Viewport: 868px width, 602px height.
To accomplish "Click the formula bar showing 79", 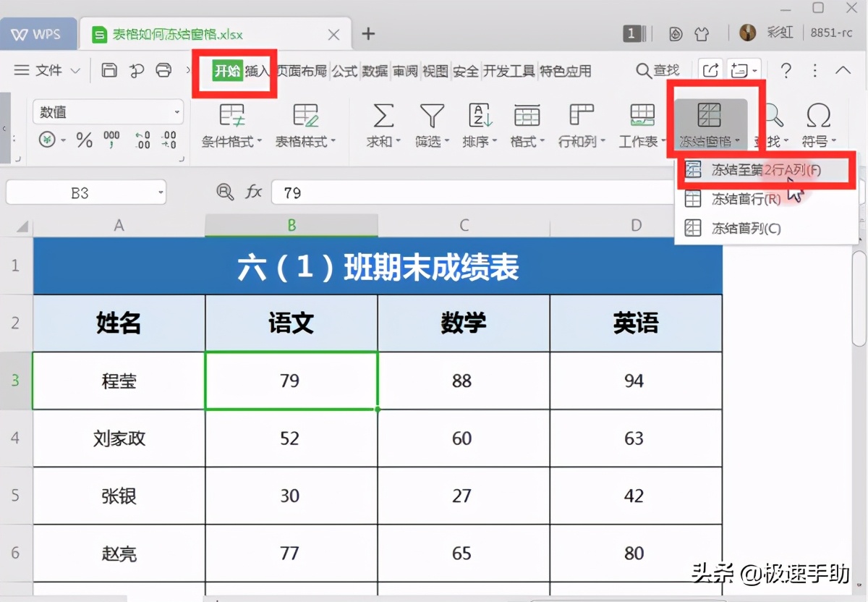I will pyautogui.click(x=564, y=192).
